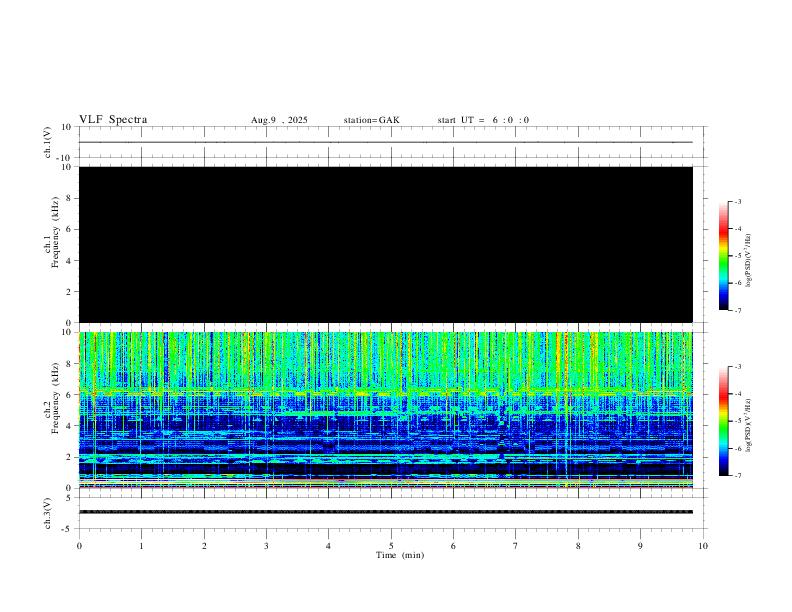The height and width of the screenshot is (612, 792).
Task: Click the 'VLF Spectra' title text
Action: click(x=113, y=120)
